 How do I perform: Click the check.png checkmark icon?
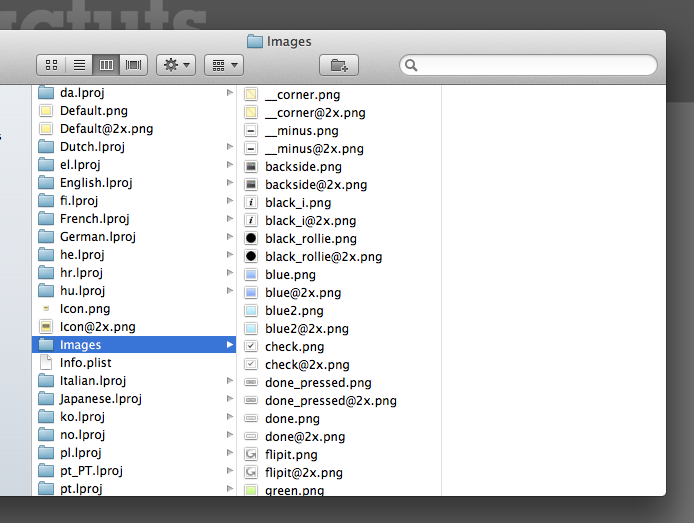click(251, 346)
